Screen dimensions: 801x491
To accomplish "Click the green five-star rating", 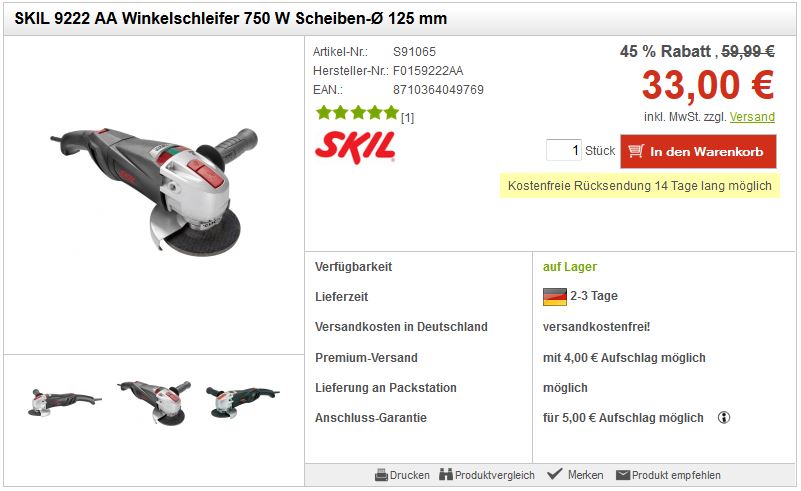I will [x=357, y=112].
